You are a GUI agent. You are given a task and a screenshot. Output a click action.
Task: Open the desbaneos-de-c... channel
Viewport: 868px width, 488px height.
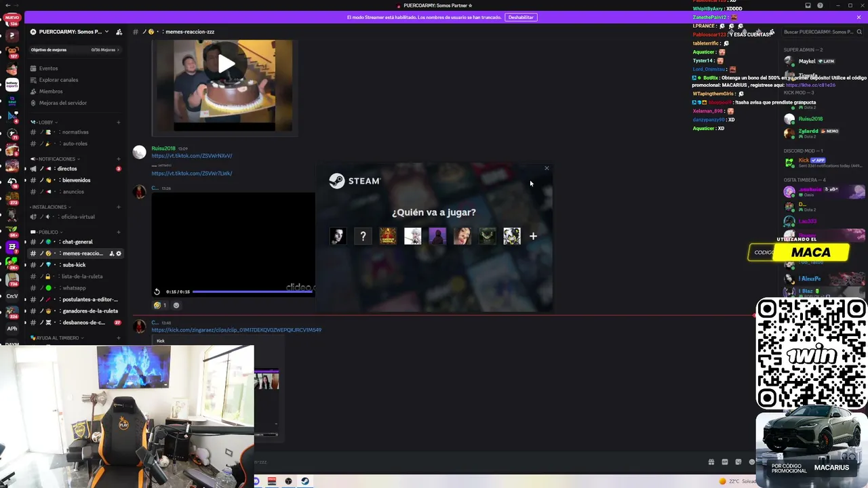point(76,323)
